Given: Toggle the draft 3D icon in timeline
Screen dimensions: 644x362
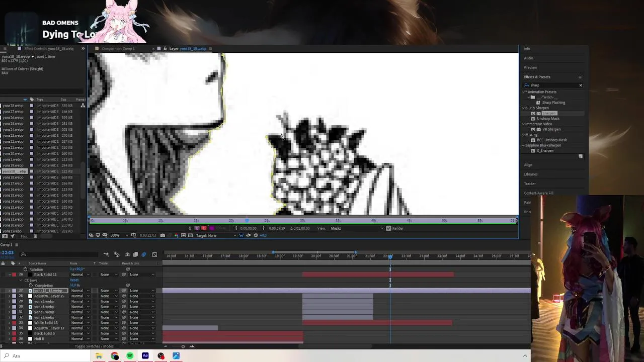Looking at the screenshot, I should point(116,255).
